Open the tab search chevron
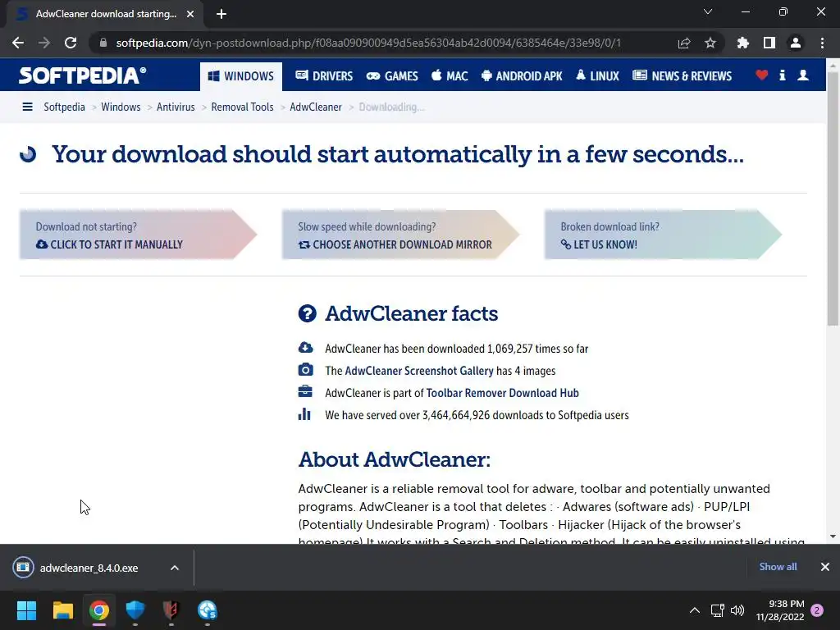The image size is (840, 630). 708,11
